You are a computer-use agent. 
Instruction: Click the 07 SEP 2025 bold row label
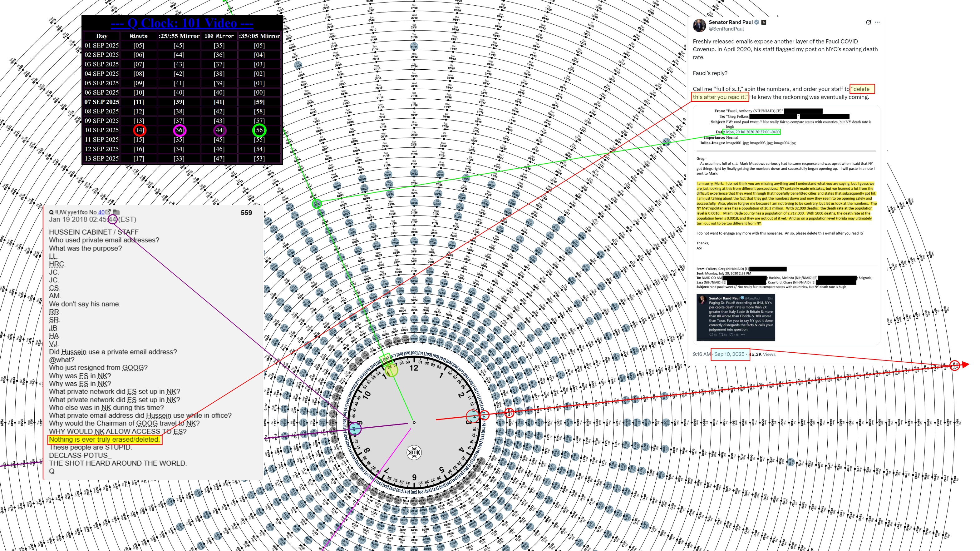pos(101,102)
